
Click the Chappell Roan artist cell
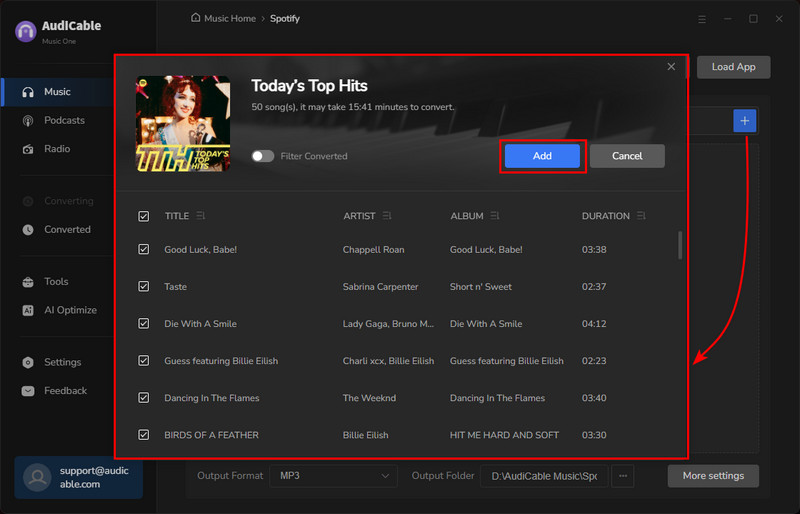click(373, 250)
